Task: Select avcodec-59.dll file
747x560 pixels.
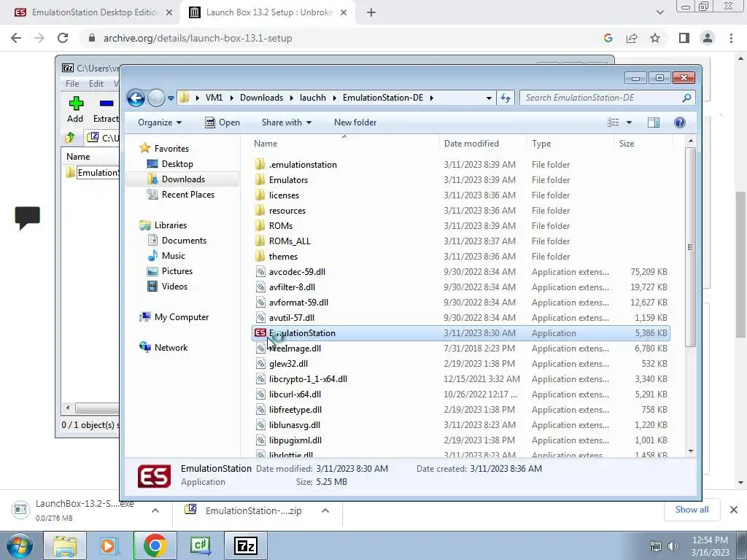Action: (297, 272)
